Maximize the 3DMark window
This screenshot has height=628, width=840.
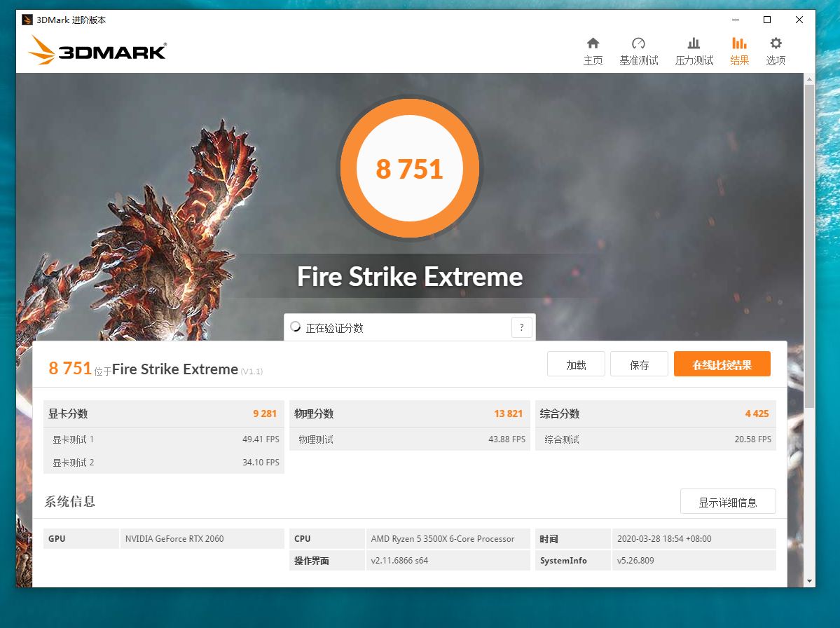click(767, 20)
